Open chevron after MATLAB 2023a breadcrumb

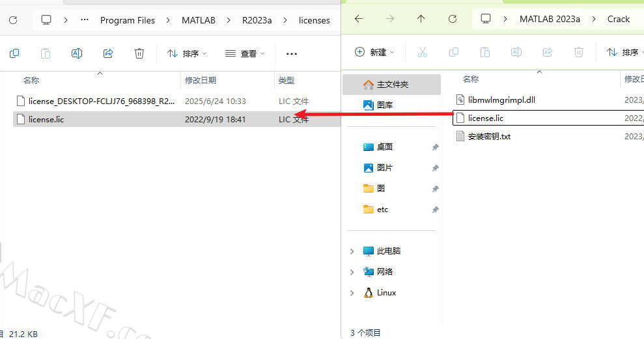(x=594, y=19)
